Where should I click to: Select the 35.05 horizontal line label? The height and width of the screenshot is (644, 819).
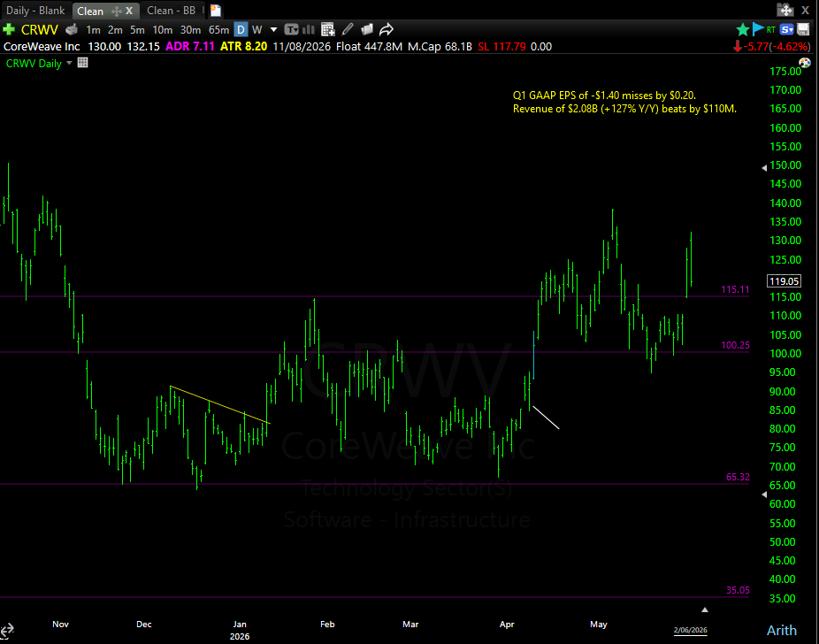(738, 590)
